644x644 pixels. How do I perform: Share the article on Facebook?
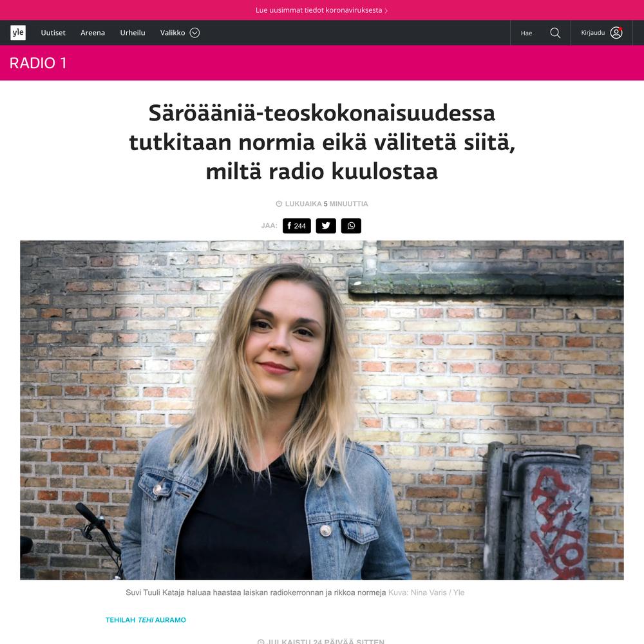(296, 226)
